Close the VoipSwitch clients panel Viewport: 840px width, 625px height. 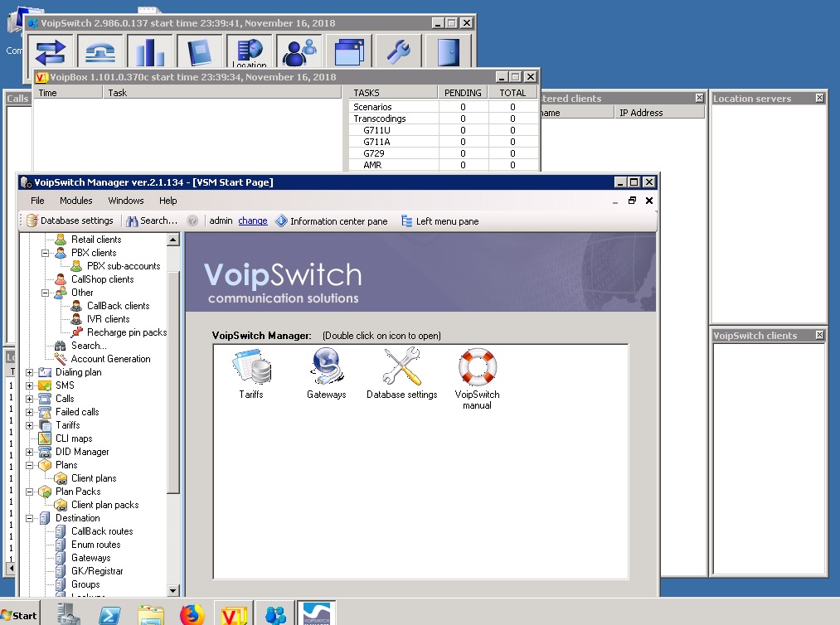pos(819,335)
